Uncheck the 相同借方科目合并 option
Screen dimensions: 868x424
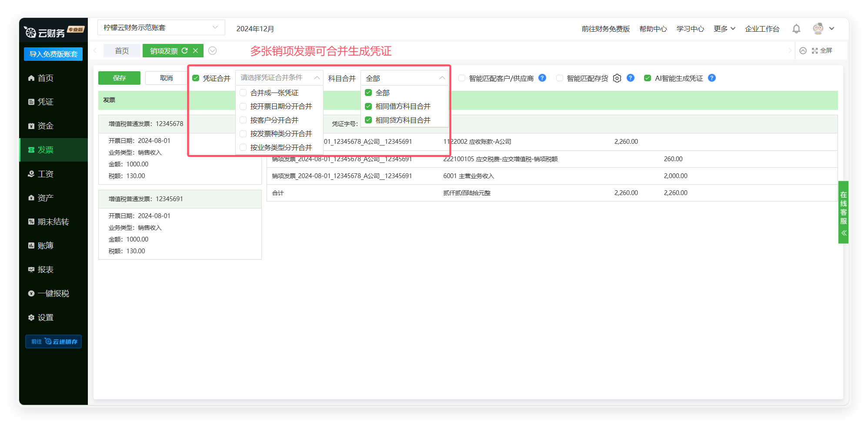(368, 106)
